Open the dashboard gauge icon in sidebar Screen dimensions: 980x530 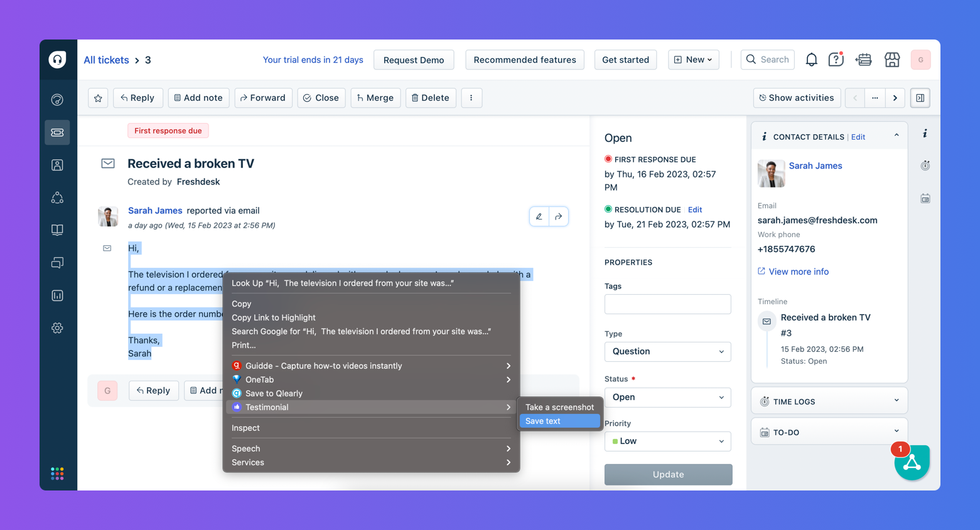[57, 100]
